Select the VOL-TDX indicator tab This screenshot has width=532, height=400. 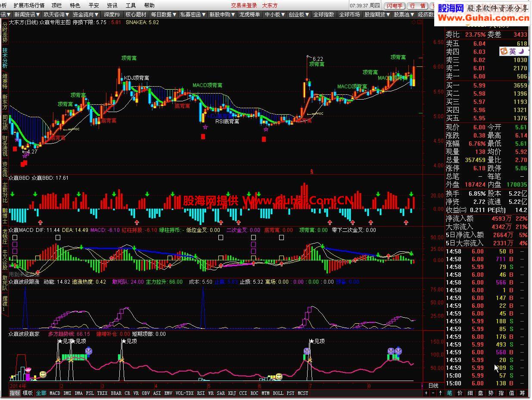click(x=185, y=393)
